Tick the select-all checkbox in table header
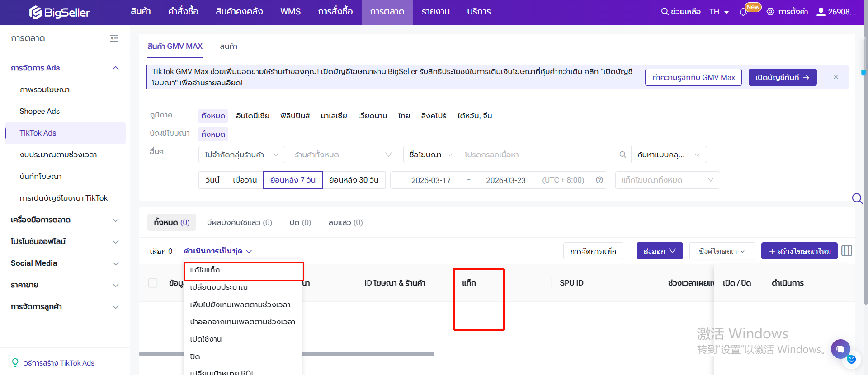The height and width of the screenshot is (375, 868). click(153, 283)
